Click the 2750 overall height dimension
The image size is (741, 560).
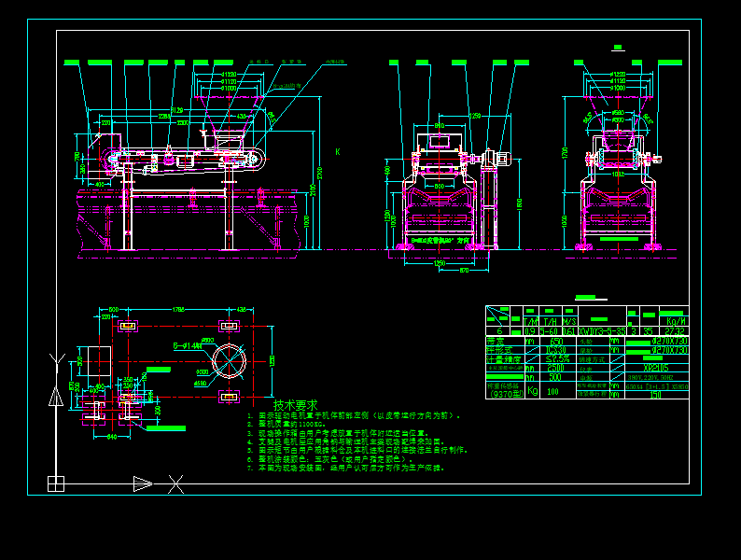point(319,173)
